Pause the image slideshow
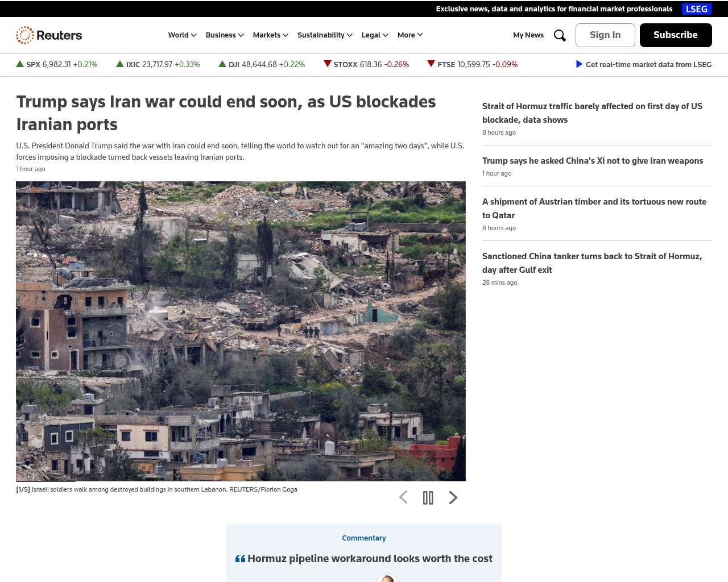The height and width of the screenshot is (582, 728). pyautogui.click(x=428, y=498)
